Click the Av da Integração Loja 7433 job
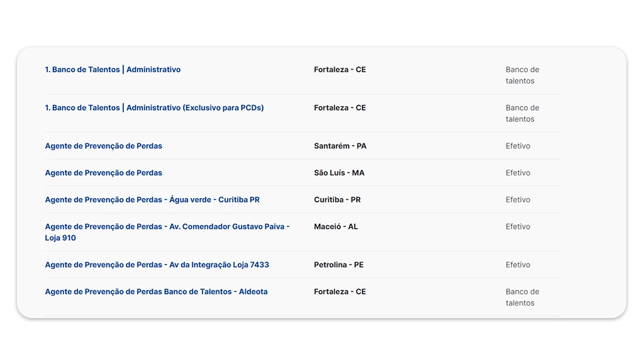 [x=157, y=265]
